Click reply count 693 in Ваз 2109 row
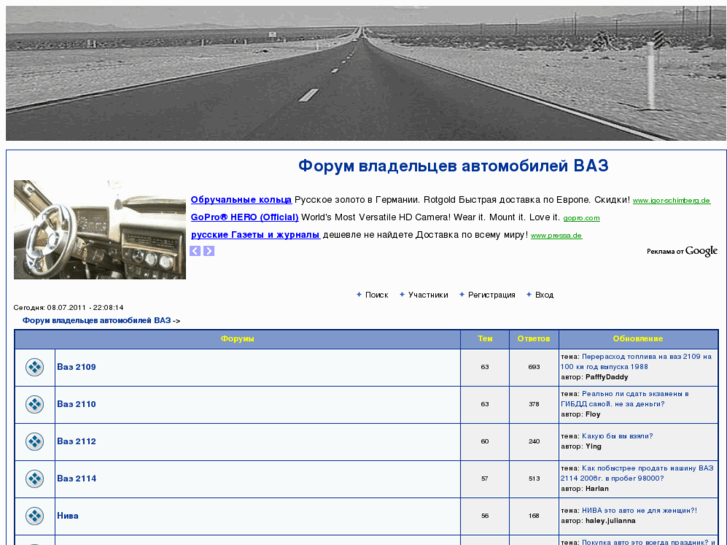Viewport: 727px width, 545px height. (x=534, y=367)
